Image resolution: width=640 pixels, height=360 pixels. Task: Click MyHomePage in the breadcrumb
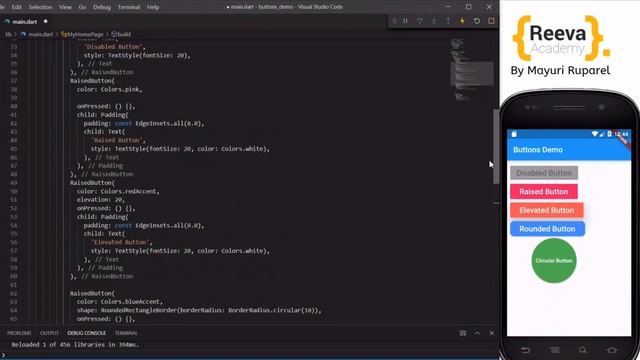click(x=85, y=34)
